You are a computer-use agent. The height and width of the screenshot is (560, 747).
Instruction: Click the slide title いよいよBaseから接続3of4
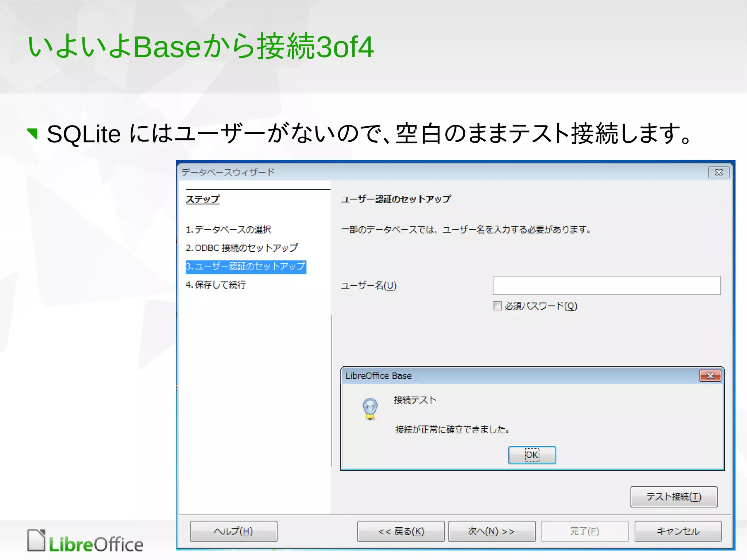[x=201, y=46]
